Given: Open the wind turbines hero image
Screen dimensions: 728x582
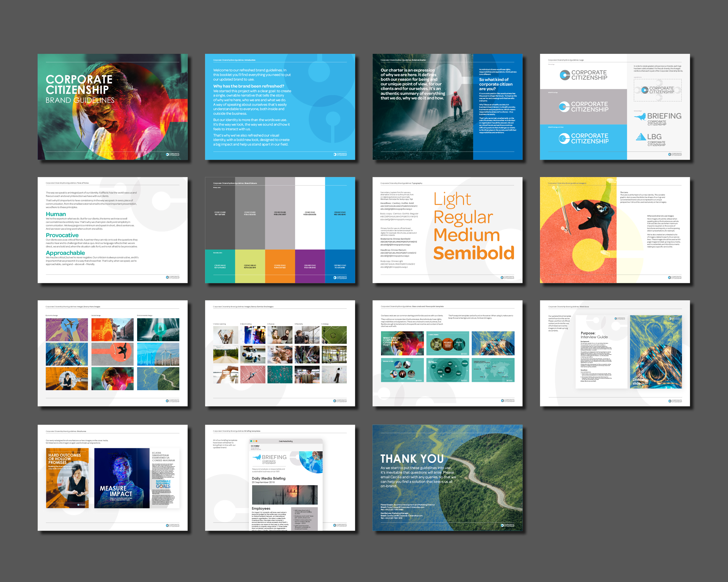Looking at the screenshot, I should click(x=158, y=354).
